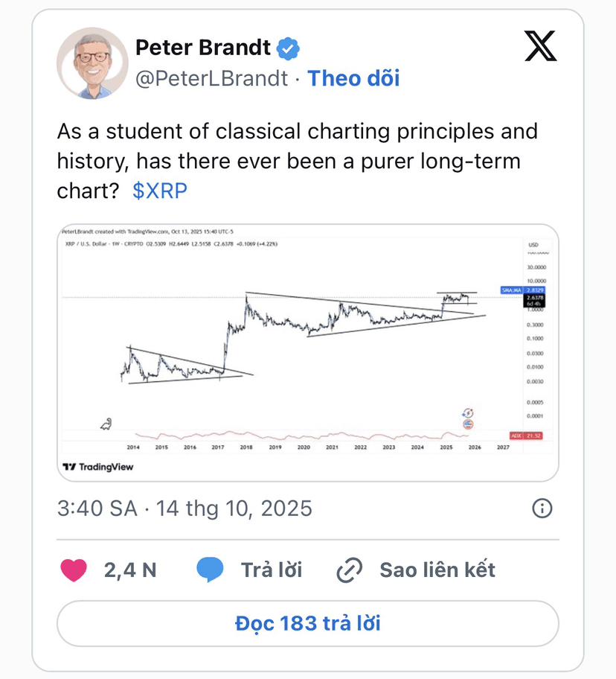Click the reply speech bubble icon
Screen dimensions: 616x679
click(x=211, y=570)
